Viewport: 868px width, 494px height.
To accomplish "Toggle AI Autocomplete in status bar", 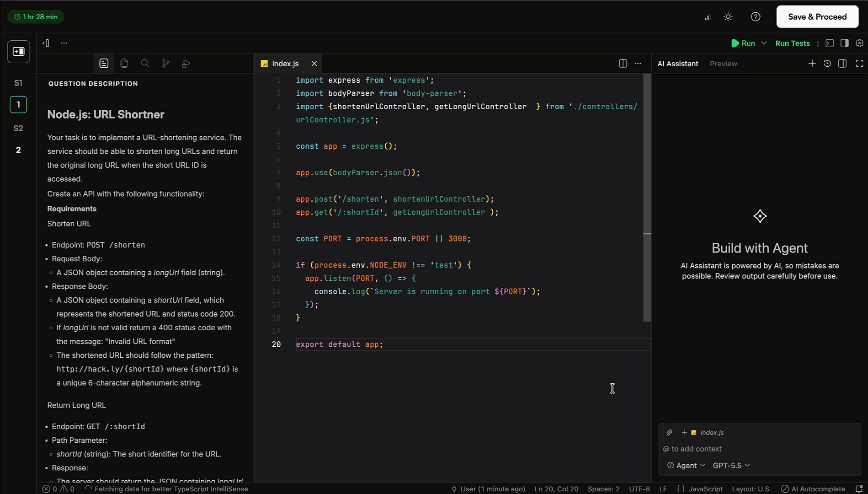I will tap(813, 489).
